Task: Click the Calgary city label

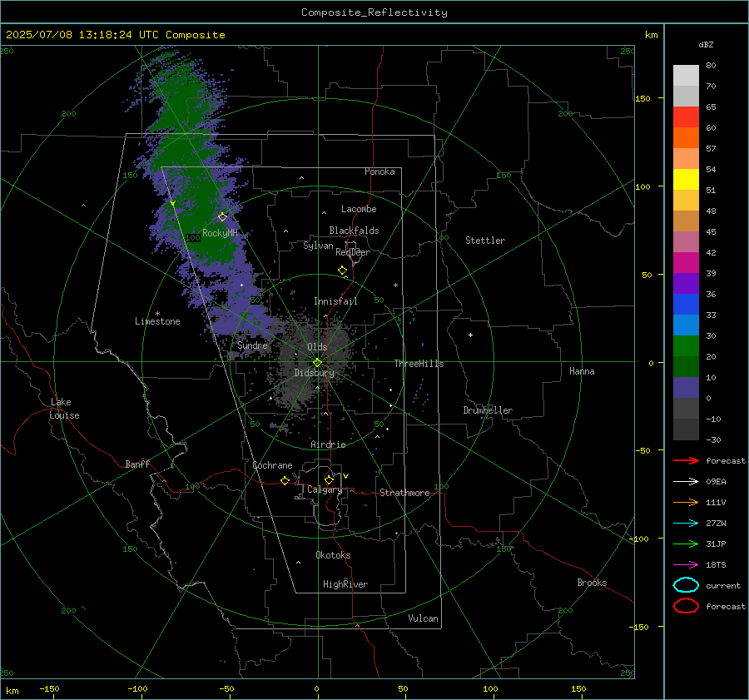Action: (325, 489)
